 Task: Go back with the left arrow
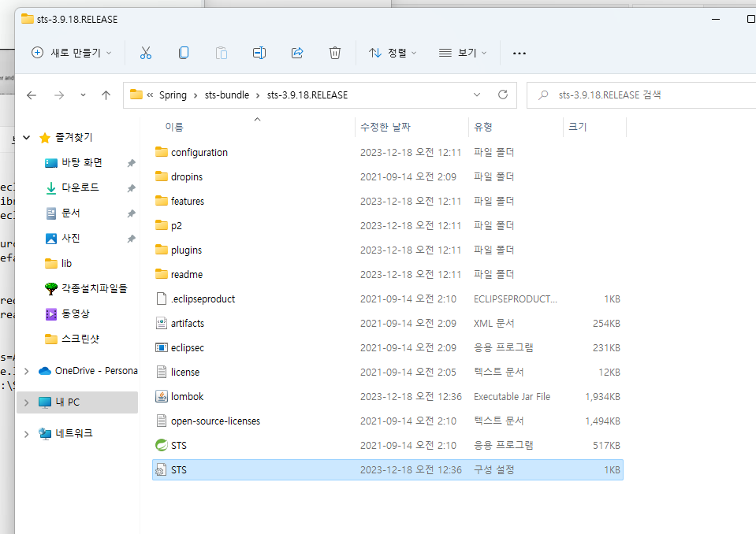pyautogui.click(x=32, y=95)
